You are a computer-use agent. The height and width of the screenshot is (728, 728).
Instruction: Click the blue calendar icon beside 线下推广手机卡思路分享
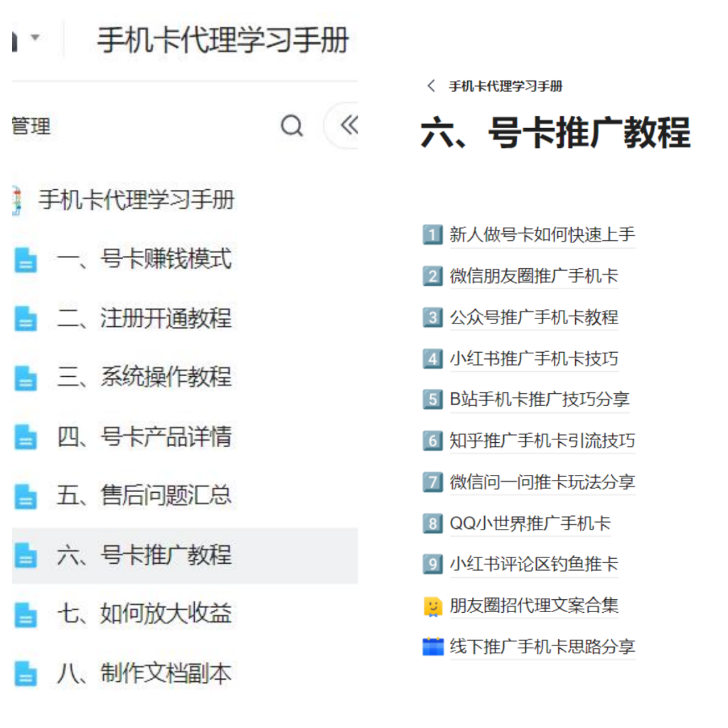point(432,647)
